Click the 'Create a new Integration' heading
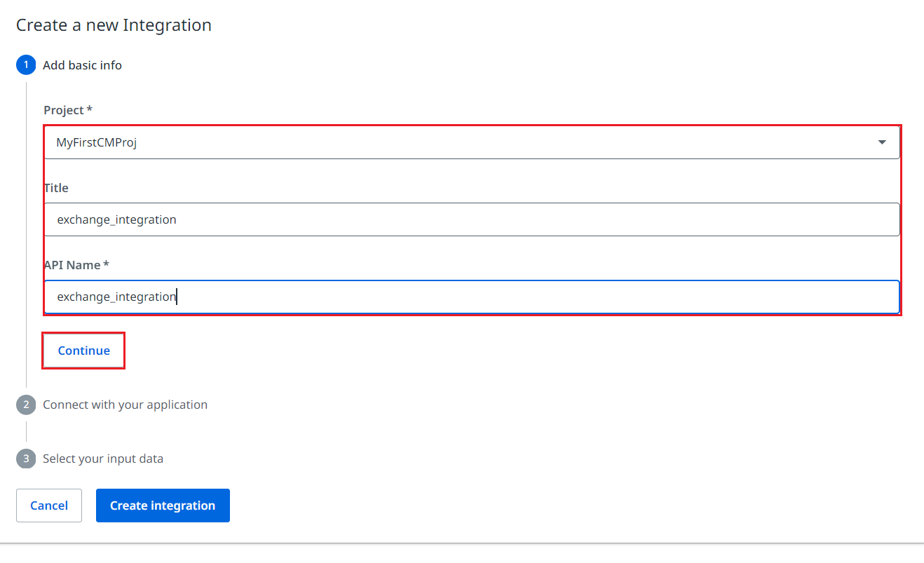 pos(114,25)
